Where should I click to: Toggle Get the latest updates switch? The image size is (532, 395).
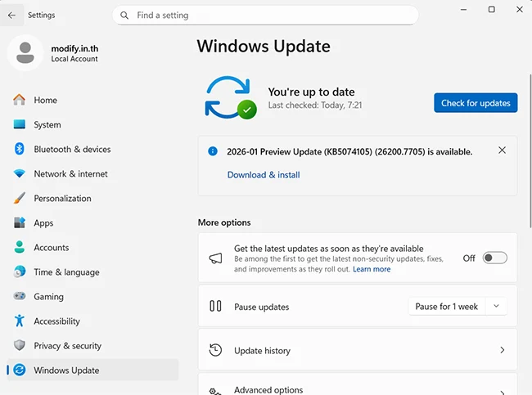(494, 258)
